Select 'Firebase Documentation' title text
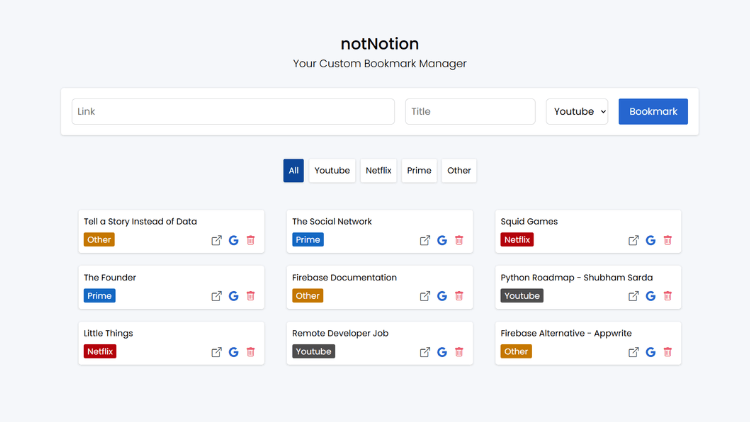The image size is (750, 422). click(344, 278)
